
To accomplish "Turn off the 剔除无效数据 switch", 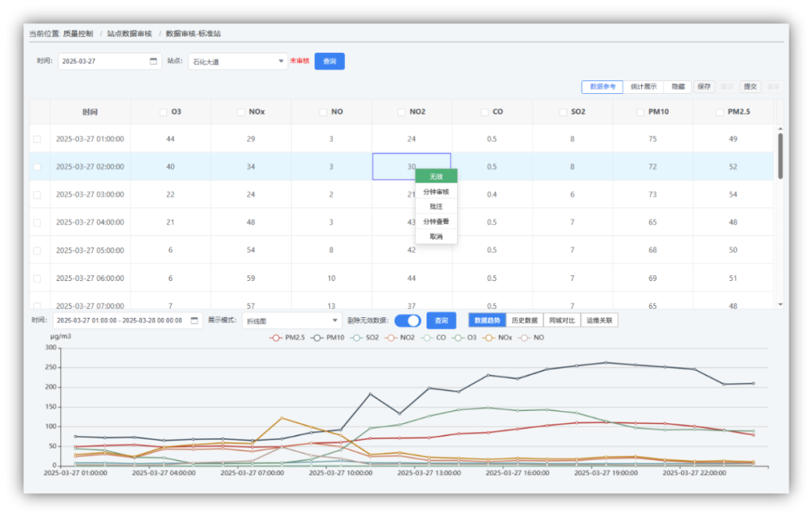I will click(408, 321).
